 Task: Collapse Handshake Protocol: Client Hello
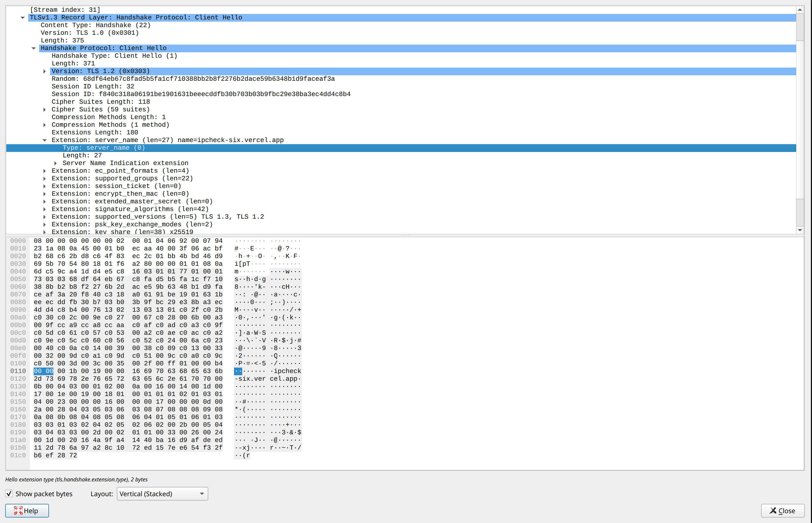coord(34,48)
